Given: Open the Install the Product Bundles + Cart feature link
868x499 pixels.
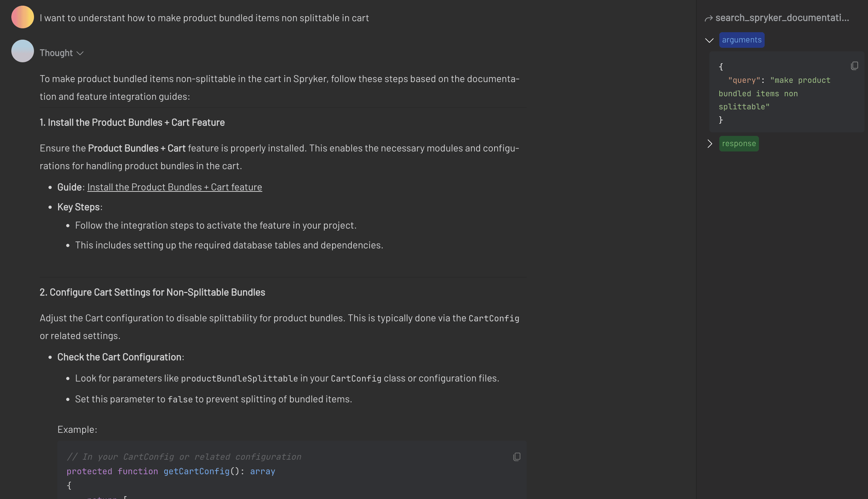Looking at the screenshot, I should click(175, 187).
